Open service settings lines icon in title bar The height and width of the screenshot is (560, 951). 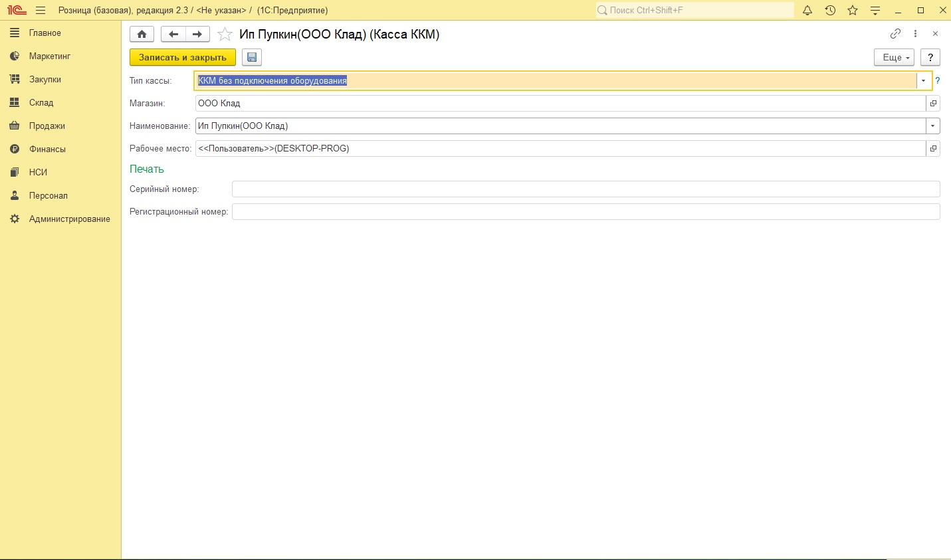(x=875, y=11)
